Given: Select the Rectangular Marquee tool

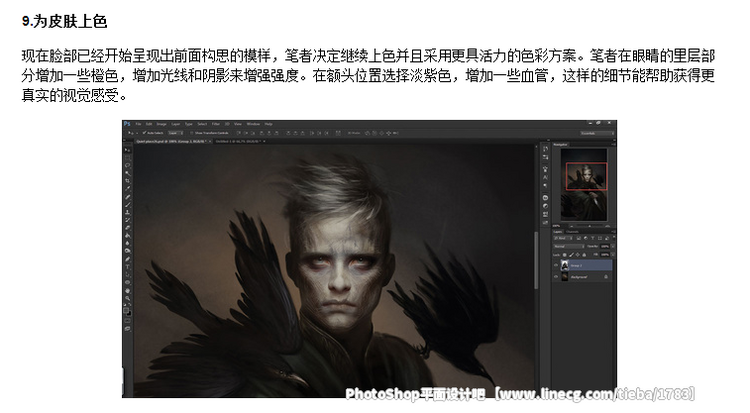Looking at the screenshot, I should tap(127, 158).
